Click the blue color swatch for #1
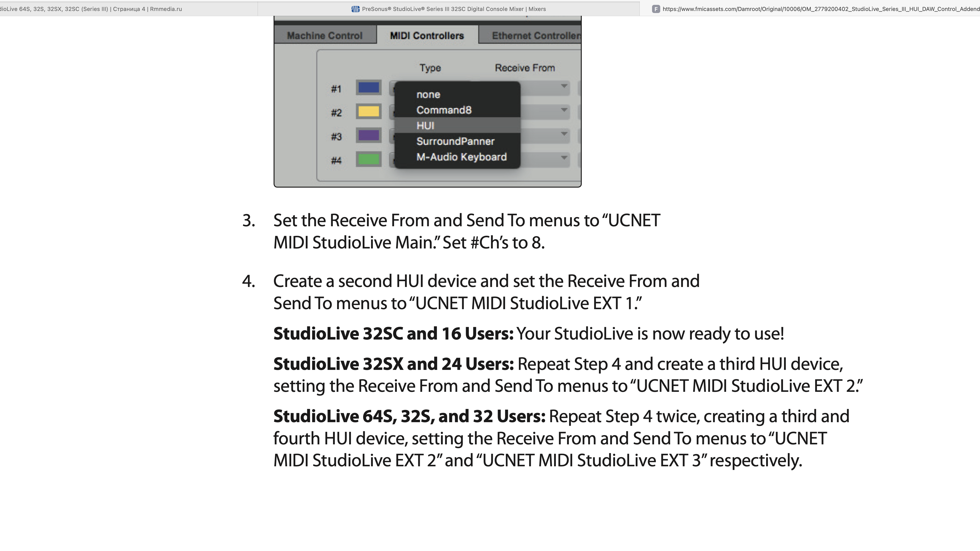 368,88
